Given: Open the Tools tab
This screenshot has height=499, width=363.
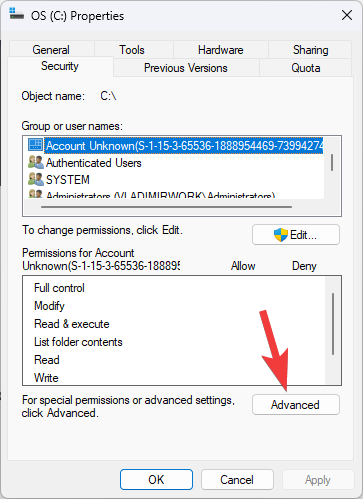Looking at the screenshot, I should tap(132, 50).
